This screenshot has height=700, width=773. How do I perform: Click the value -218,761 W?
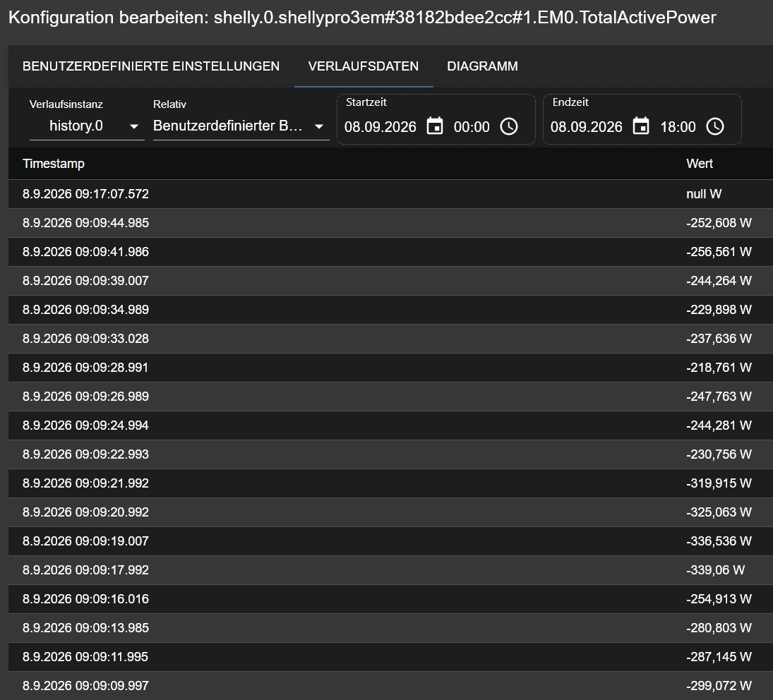point(719,368)
